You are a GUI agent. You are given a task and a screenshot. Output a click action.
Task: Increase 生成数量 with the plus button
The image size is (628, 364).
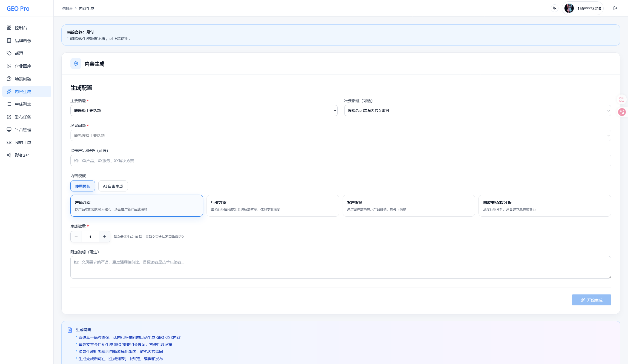(x=105, y=237)
